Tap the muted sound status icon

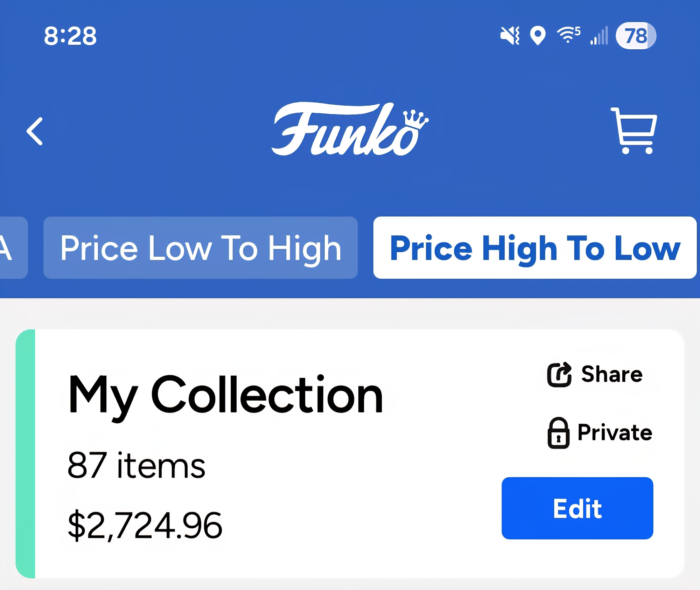point(510,36)
